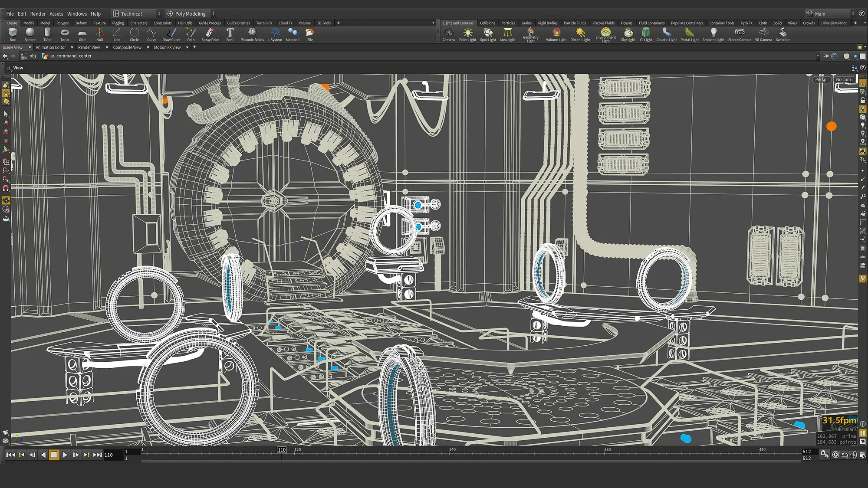Pick the Line shelf tool

click(x=117, y=34)
